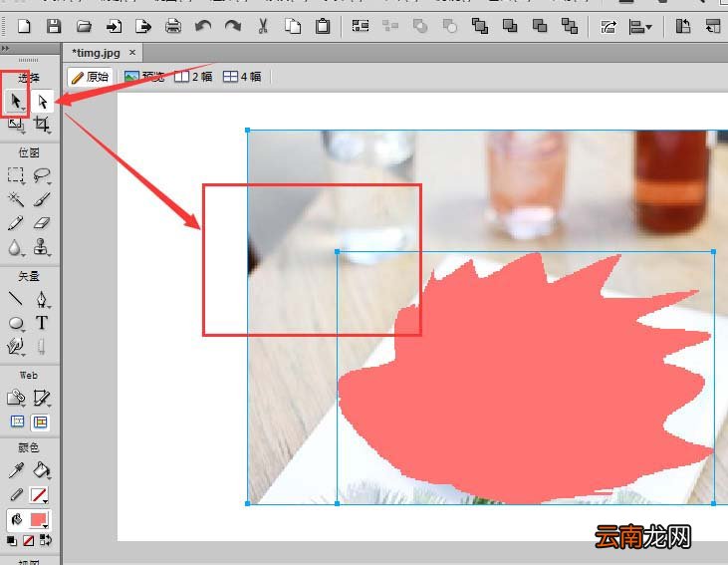The width and height of the screenshot is (728, 565).
Task: Select the Marquee tool
Action: 16,175
